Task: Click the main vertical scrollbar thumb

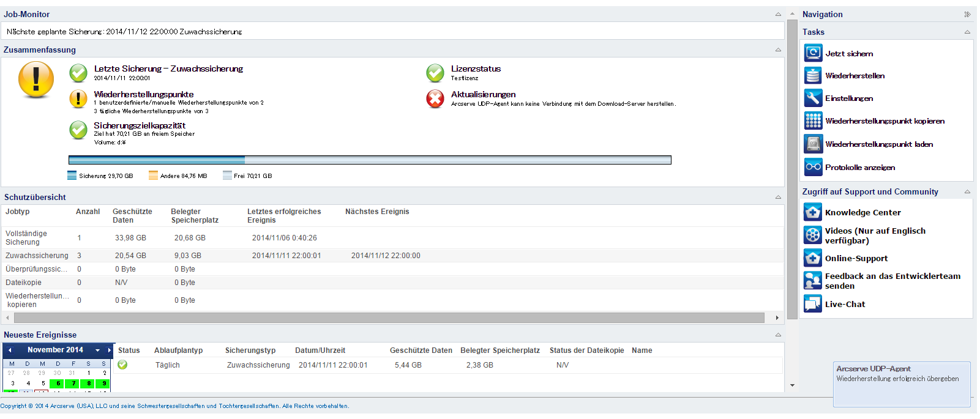Action: (792, 169)
